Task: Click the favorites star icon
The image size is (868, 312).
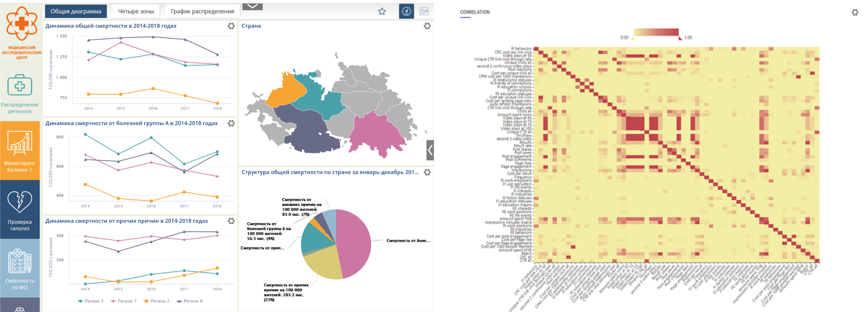Action: (x=382, y=11)
